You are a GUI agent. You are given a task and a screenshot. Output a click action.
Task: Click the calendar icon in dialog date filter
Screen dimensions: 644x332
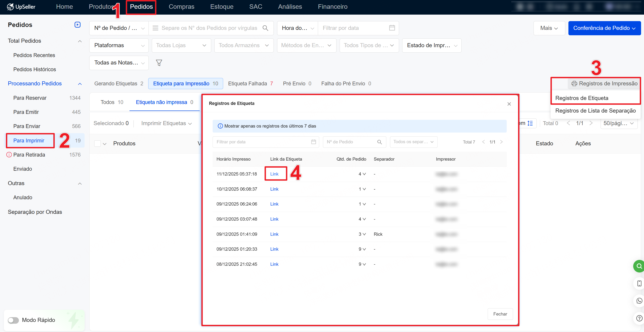tap(314, 142)
